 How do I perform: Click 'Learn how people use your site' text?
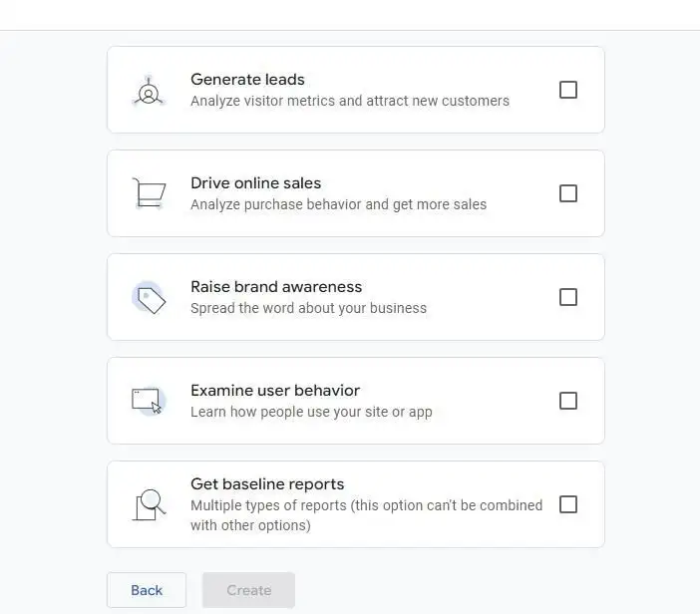(x=290, y=412)
